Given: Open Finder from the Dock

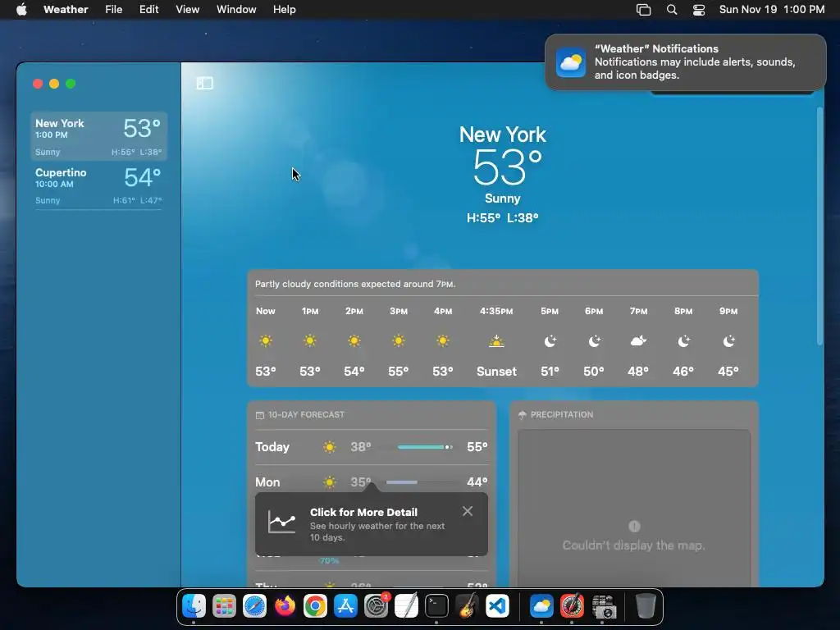Looking at the screenshot, I should (x=194, y=606).
